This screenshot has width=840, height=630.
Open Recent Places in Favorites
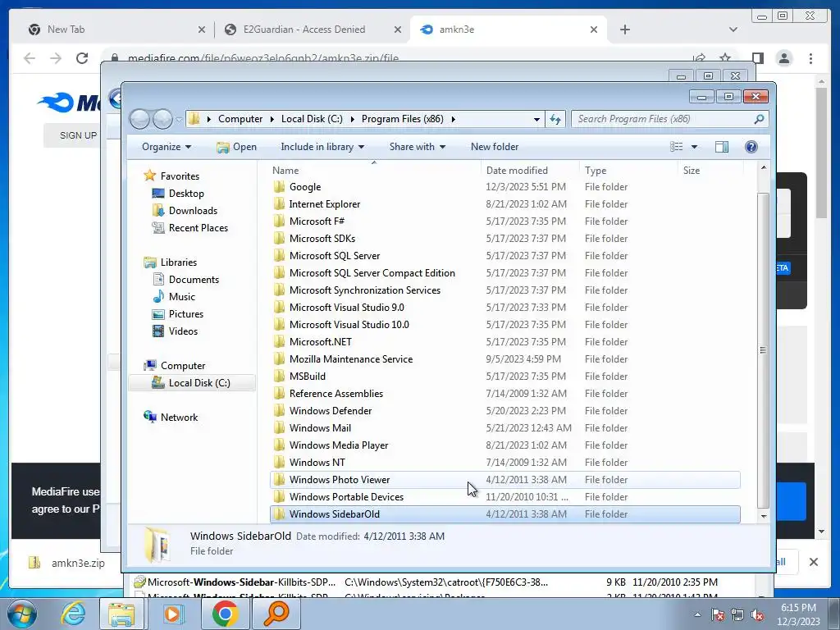199,228
